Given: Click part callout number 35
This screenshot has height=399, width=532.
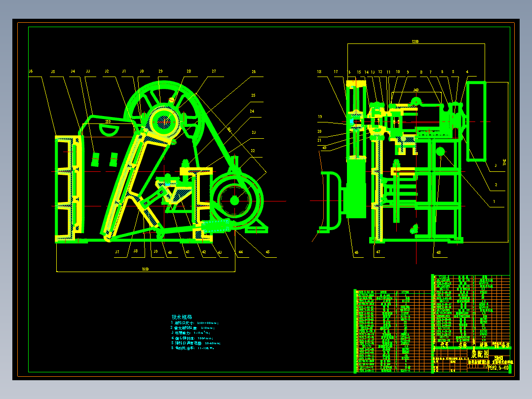Looking at the screenshot, I should 53,72.
